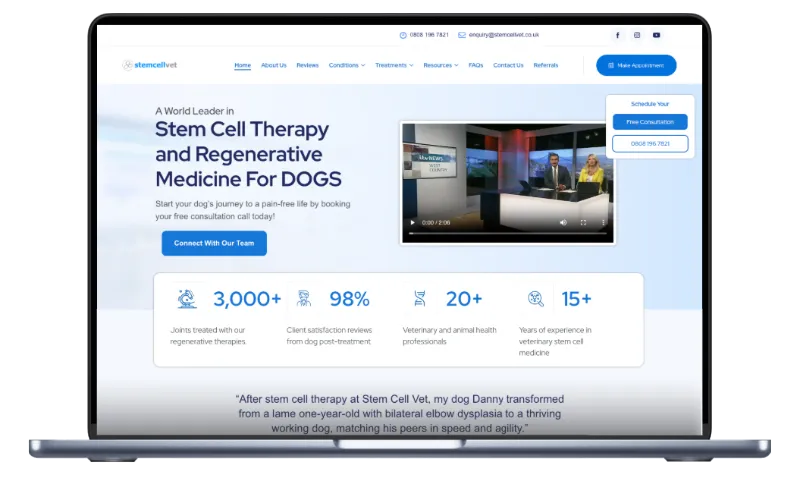Click the enquiry@stemcellvet.co.uk email link

[x=504, y=35]
